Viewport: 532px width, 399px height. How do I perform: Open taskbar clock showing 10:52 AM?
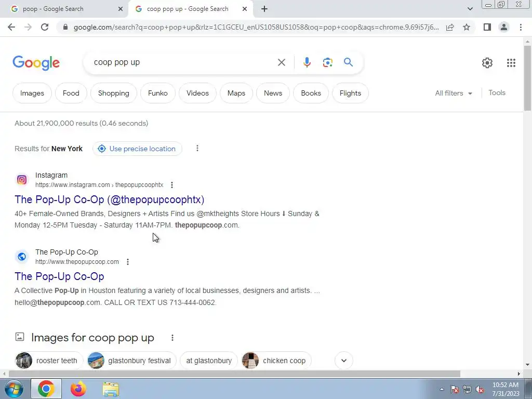point(506,389)
